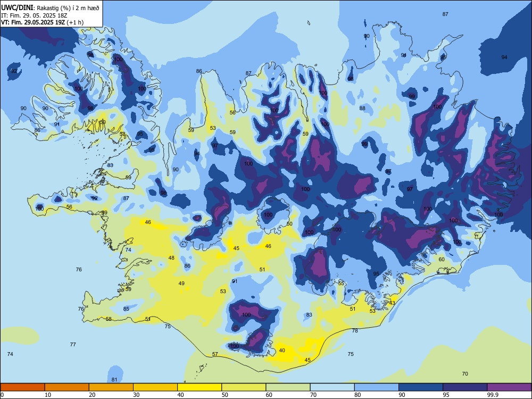Screen dimensions: 532x399
Task: Click the amber 20–30 legend swatch
Action: tap(111, 387)
